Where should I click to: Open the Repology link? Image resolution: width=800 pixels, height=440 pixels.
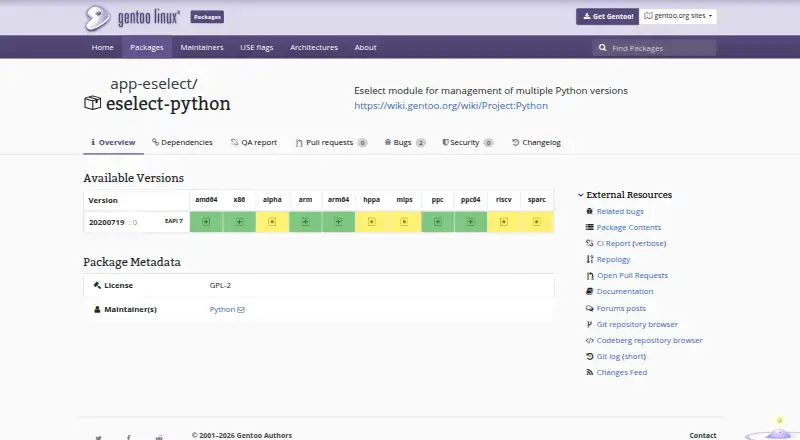613,259
